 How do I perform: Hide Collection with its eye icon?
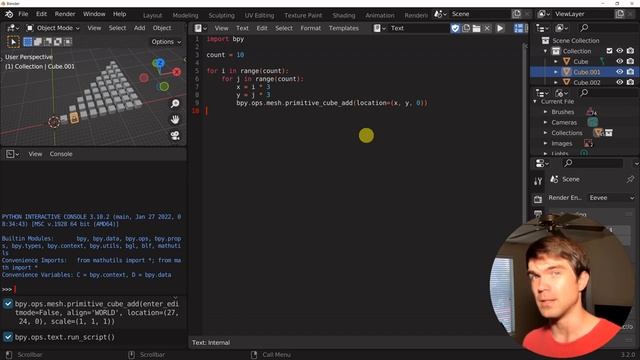pyautogui.click(x=620, y=51)
